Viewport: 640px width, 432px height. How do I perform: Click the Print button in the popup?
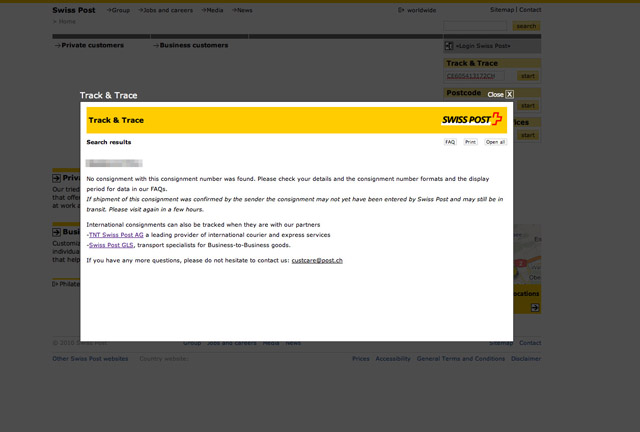470,142
